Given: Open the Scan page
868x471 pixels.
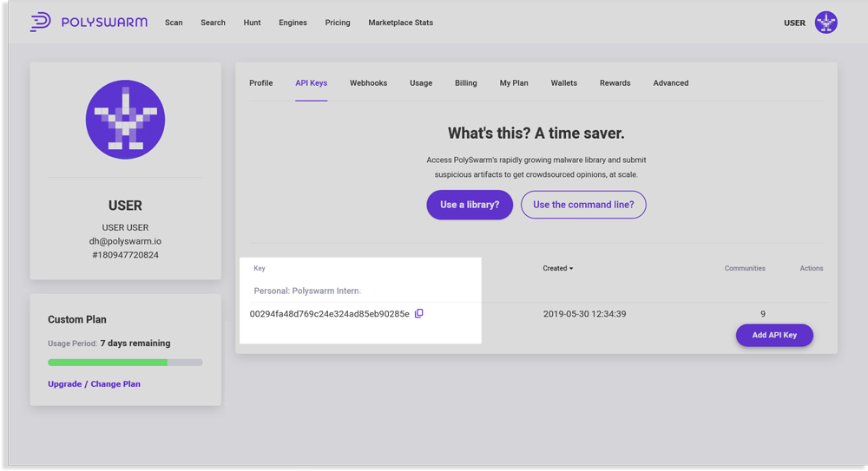Looking at the screenshot, I should click(174, 23).
